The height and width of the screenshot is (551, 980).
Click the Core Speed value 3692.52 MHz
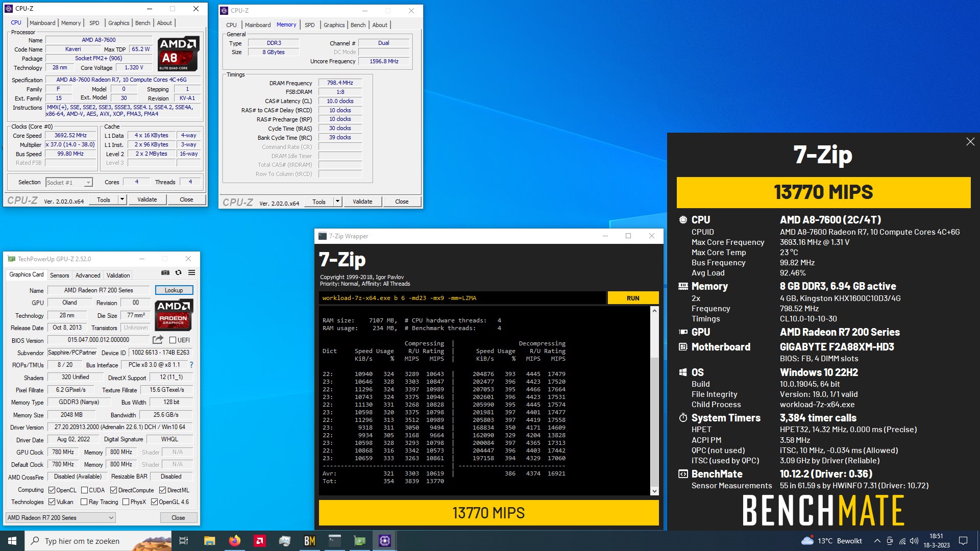click(71, 136)
